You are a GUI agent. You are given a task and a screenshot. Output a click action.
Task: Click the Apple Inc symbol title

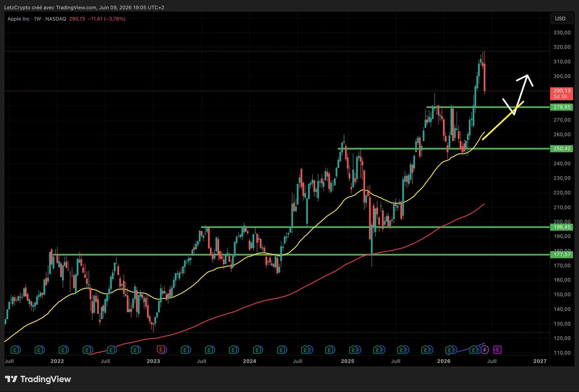point(18,18)
